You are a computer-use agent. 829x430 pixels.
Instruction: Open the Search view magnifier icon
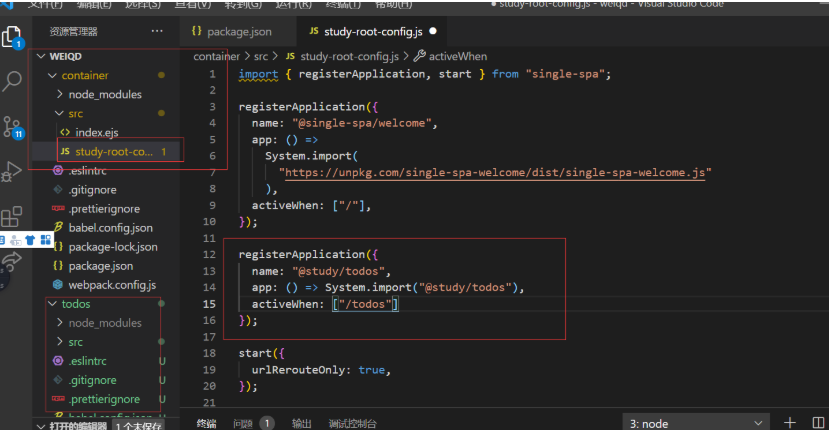coord(12,81)
